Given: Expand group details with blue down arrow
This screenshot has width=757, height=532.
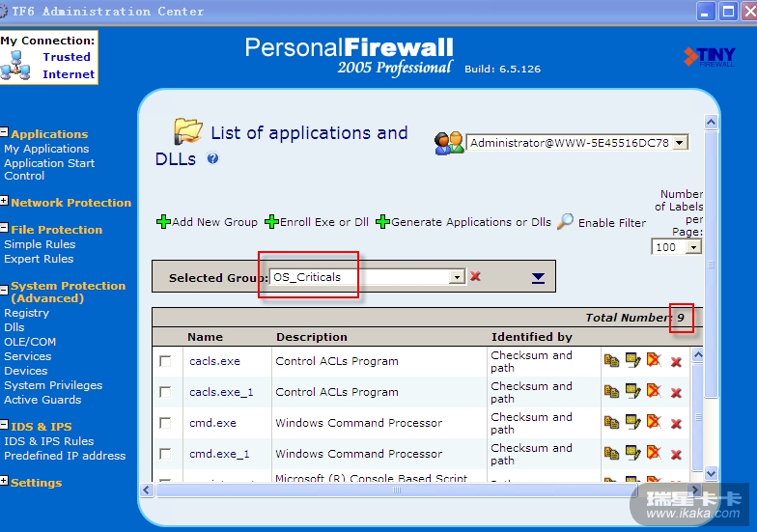Looking at the screenshot, I should [539, 278].
